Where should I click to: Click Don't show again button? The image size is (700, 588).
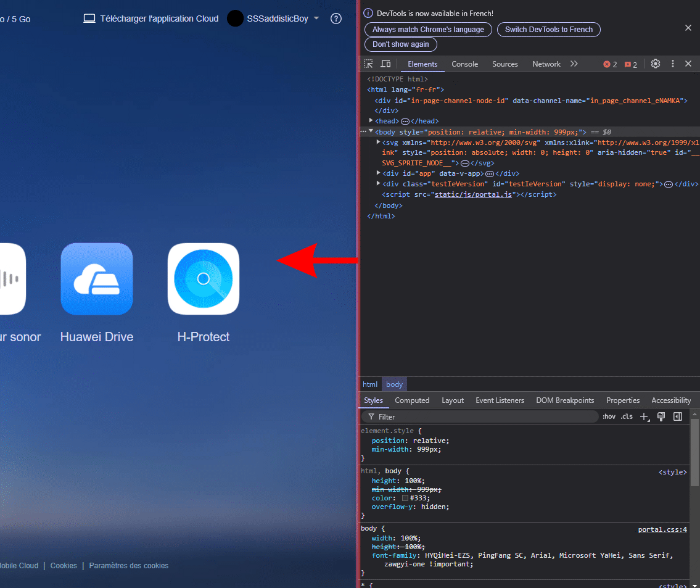click(x=401, y=44)
